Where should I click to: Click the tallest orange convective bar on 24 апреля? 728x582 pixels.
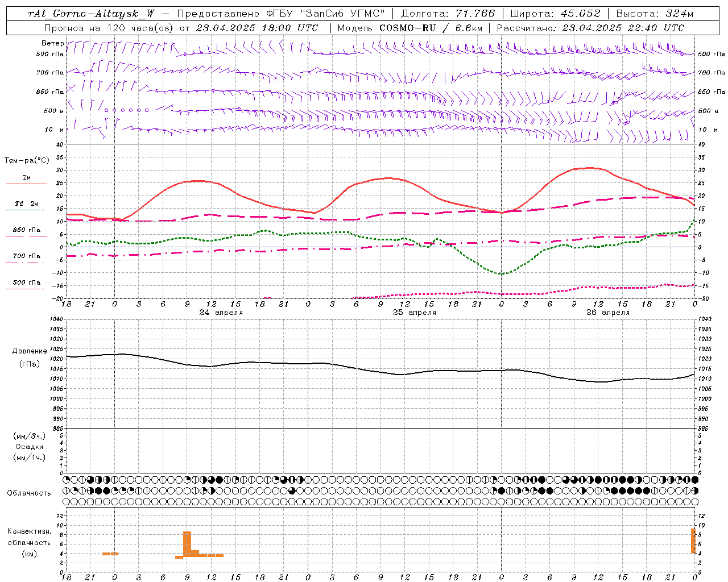click(x=187, y=544)
